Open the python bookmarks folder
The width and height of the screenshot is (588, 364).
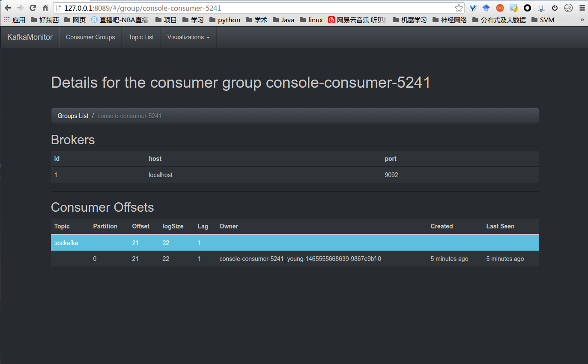[x=225, y=20]
